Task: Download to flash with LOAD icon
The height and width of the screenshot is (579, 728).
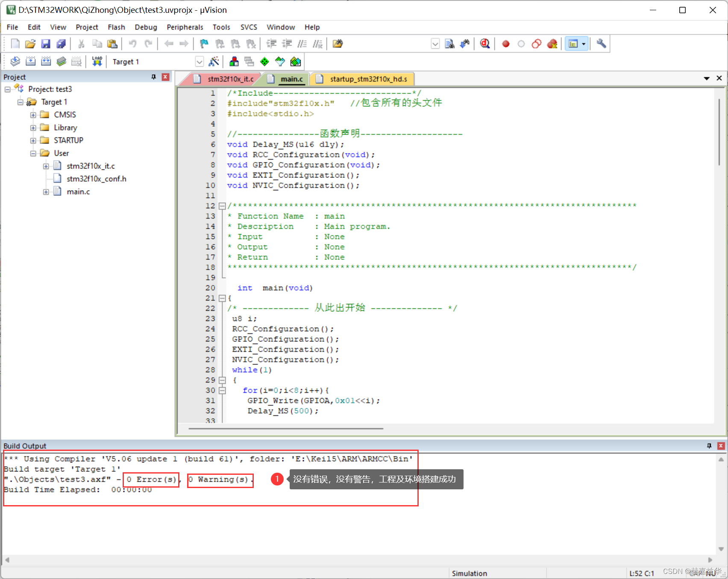Action: pos(97,61)
